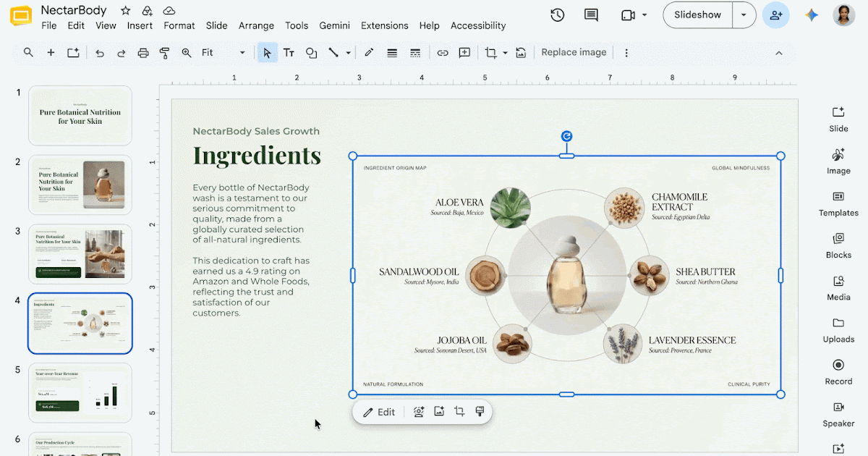Search the menus magnifier icon

[x=28, y=52]
